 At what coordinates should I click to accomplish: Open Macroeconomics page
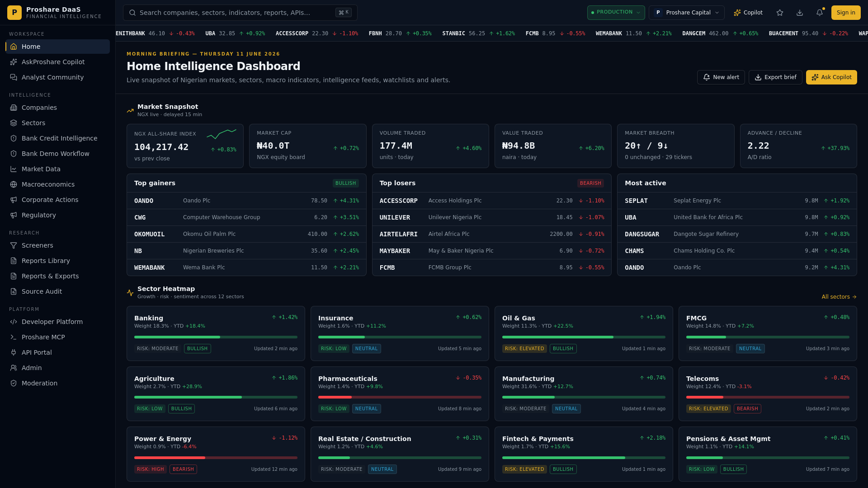coord(58,184)
